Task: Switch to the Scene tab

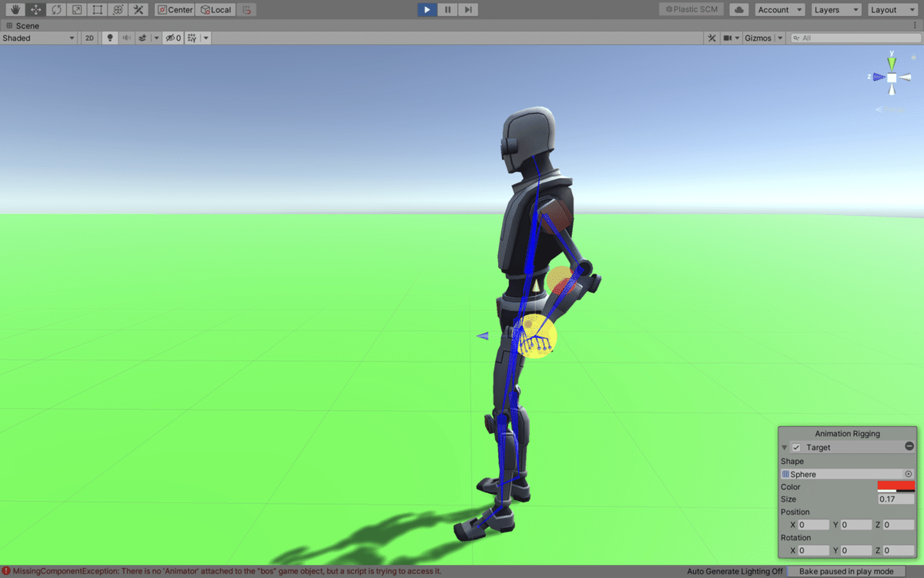Action: point(23,25)
